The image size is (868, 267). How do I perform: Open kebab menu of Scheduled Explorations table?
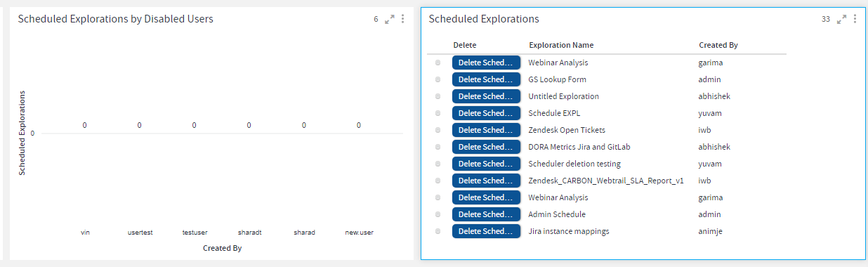(x=855, y=19)
